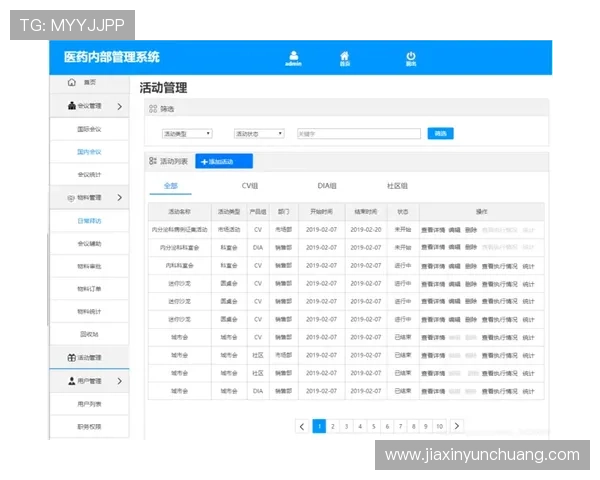
Task: Open 职务权限 in the sidebar
Action: [89, 426]
